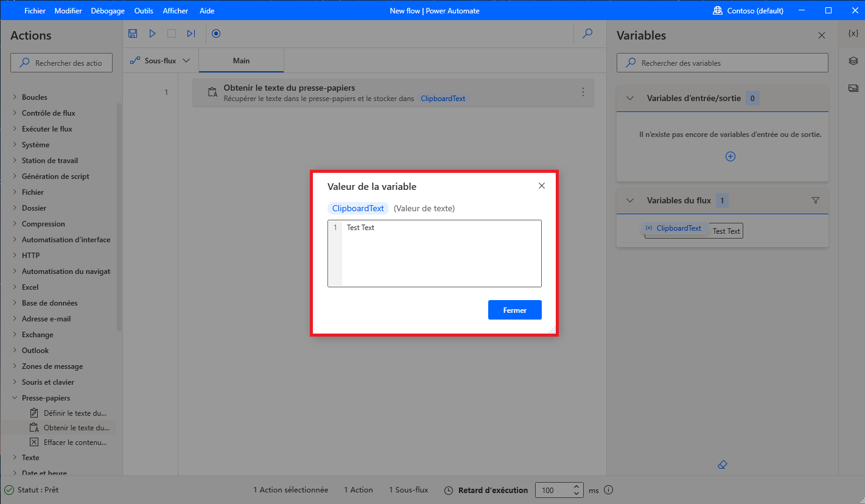Click the run-next-action step icon
This screenshot has width=865, height=504.
pos(191,33)
